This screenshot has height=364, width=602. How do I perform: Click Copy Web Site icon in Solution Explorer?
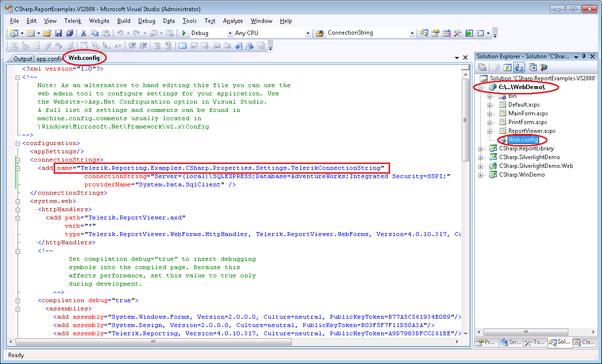(533, 67)
